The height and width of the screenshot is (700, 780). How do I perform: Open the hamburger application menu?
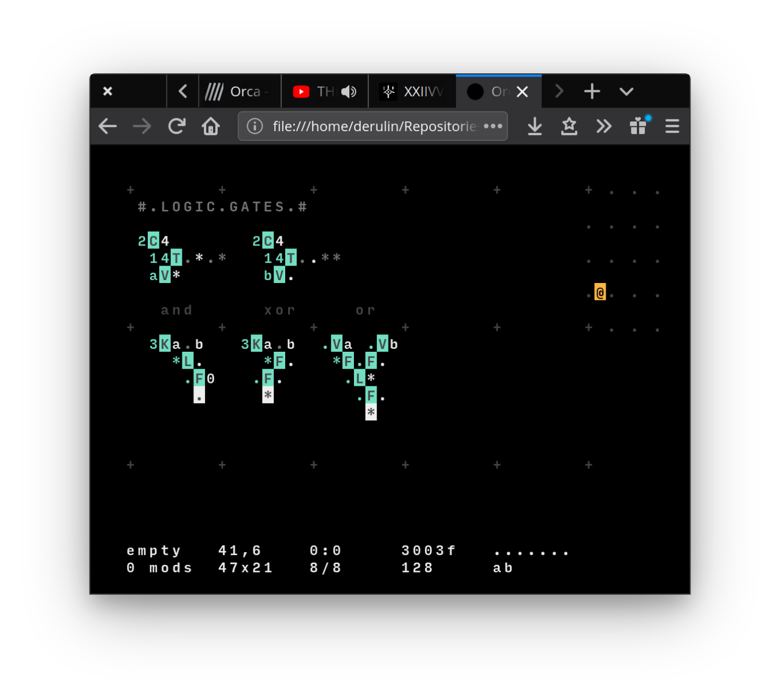tap(672, 126)
